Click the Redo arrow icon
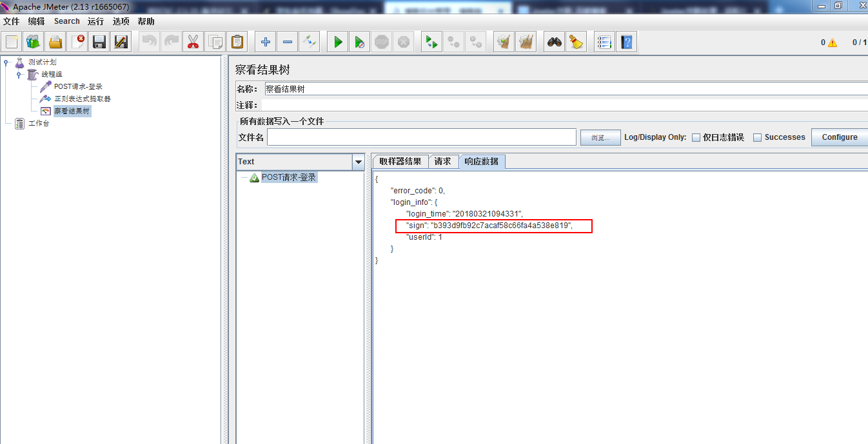 [x=171, y=43]
